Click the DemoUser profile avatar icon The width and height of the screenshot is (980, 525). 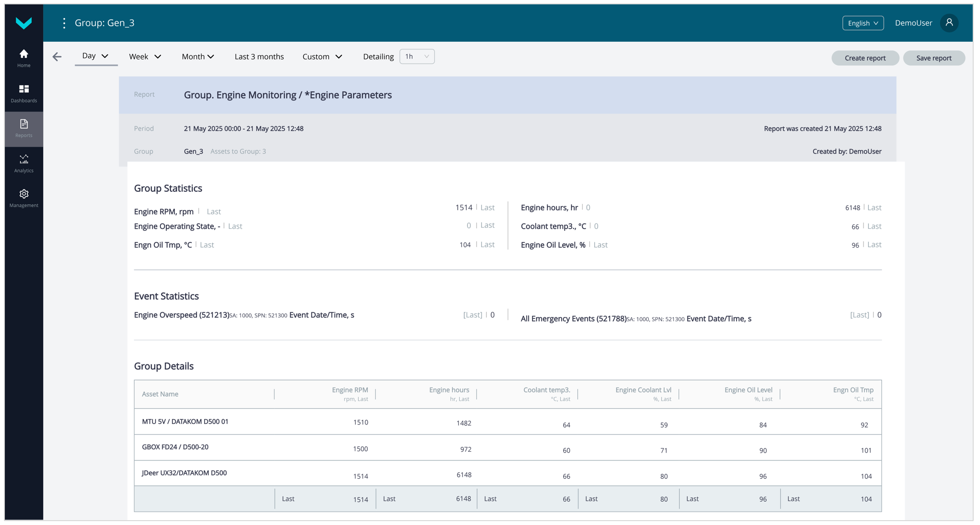coord(948,23)
